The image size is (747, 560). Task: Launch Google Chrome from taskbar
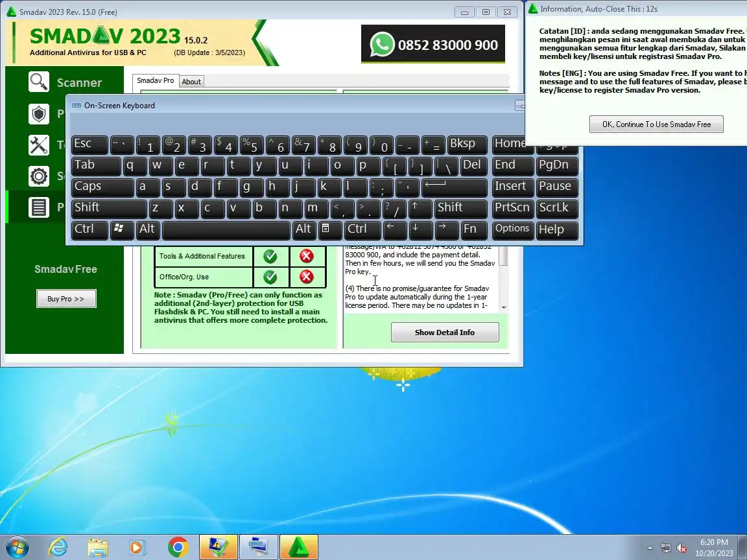(178, 547)
